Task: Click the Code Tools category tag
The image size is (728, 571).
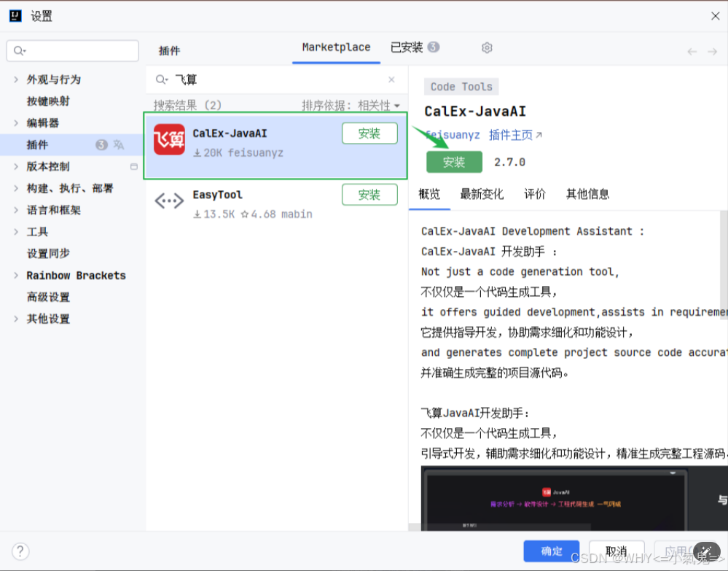Action: (461, 87)
